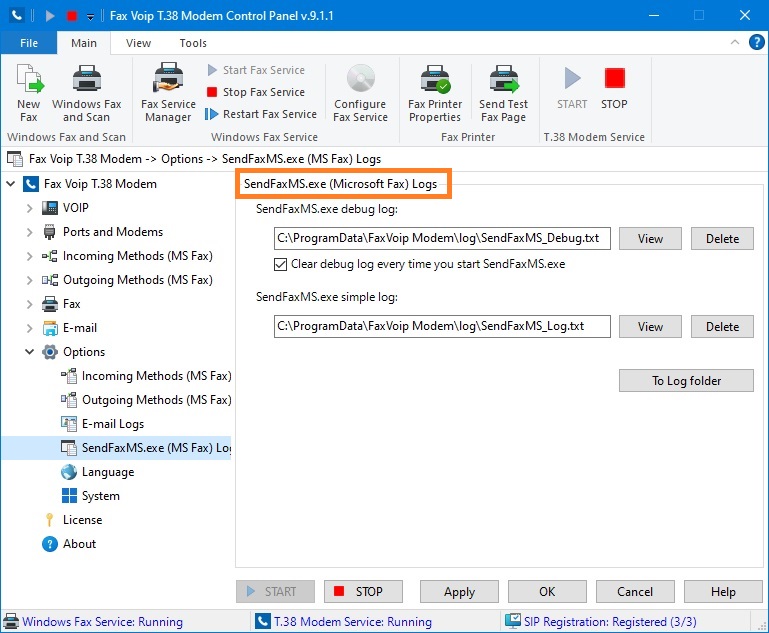This screenshot has width=769, height=633.
Task: Select the Options tree item
Action: [84, 352]
